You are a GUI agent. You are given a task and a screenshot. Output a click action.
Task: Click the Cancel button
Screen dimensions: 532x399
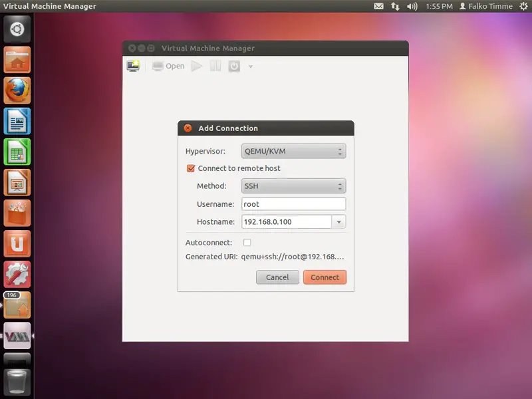click(277, 277)
